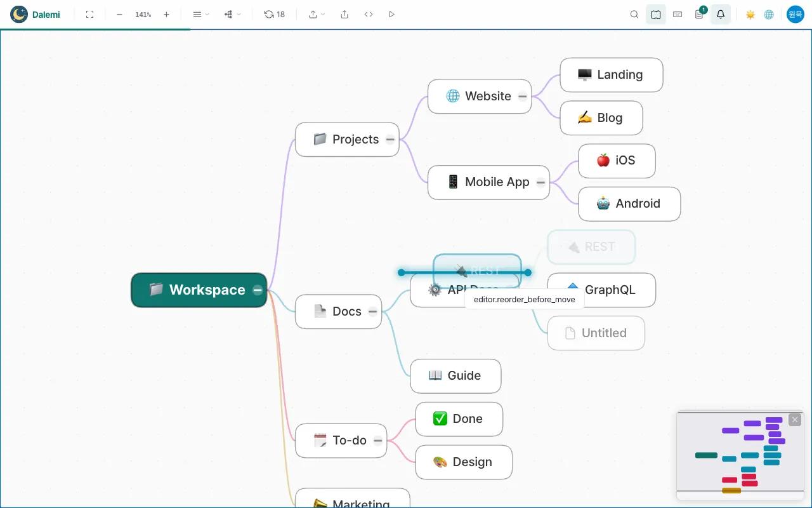Toggle the minimap panel icon

pyautogui.click(x=656, y=14)
